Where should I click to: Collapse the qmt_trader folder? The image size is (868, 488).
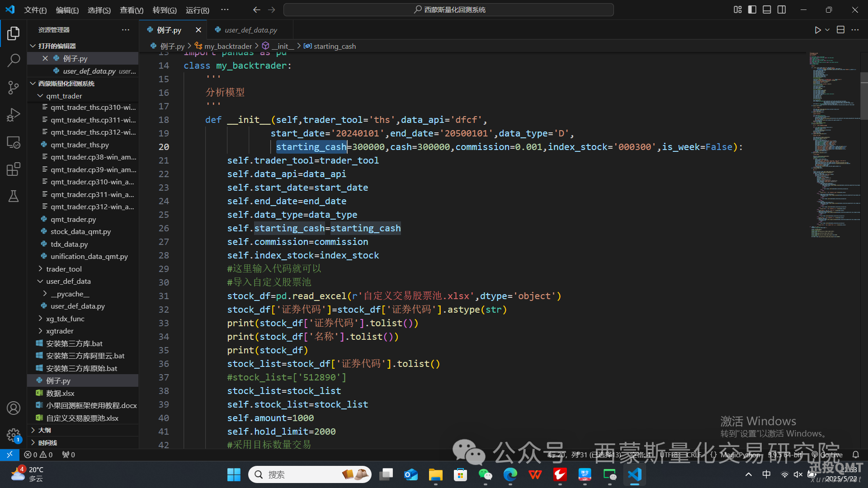[x=40, y=96]
